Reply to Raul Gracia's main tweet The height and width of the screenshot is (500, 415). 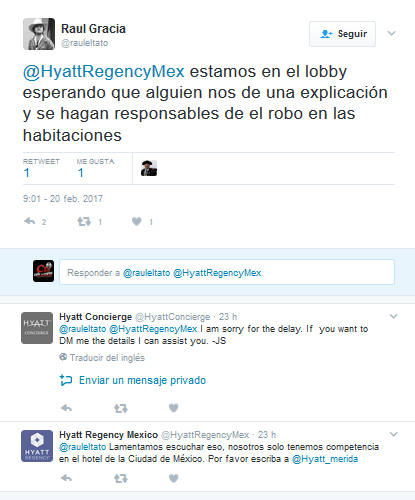click(x=30, y=221)
